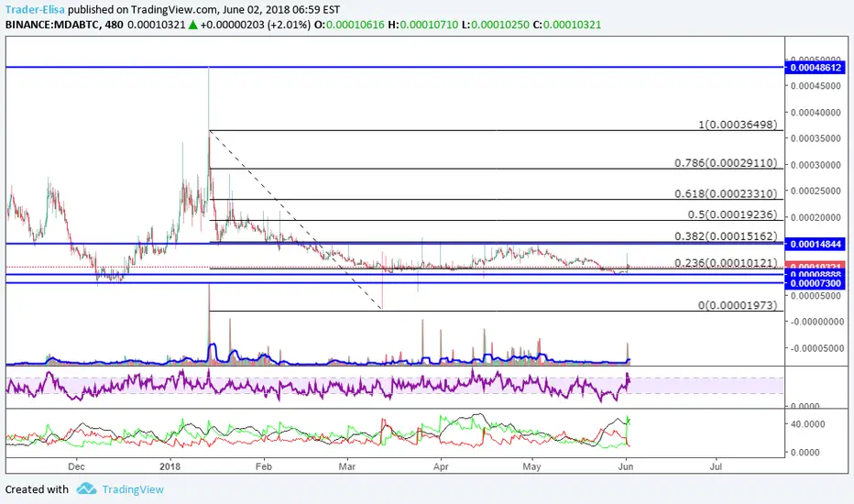Select the O:0.00010616 open value
The height and width of the screenshot is (504, 854).
350,25
